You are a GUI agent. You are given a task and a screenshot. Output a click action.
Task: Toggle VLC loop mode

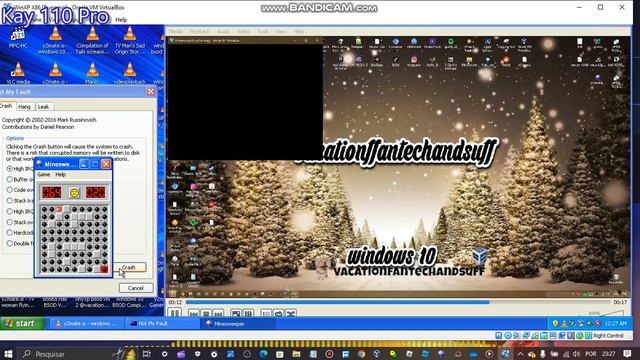[x=278, y=314]
